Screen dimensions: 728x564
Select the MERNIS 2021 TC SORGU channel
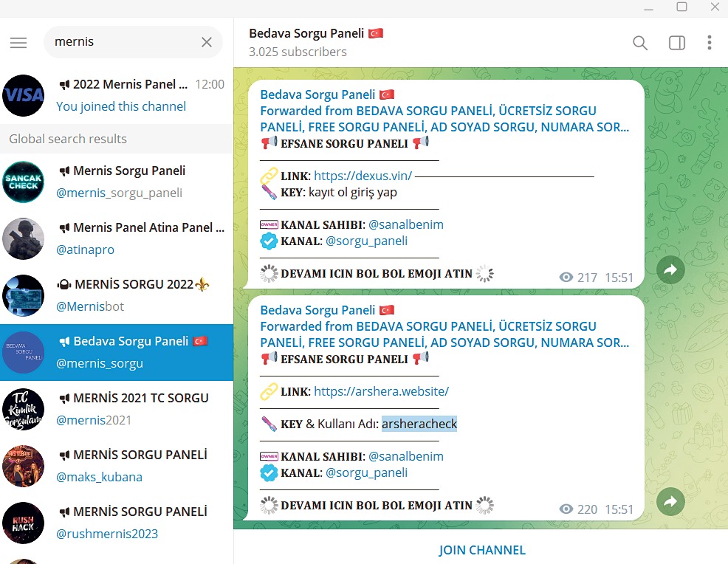[118, 409]
